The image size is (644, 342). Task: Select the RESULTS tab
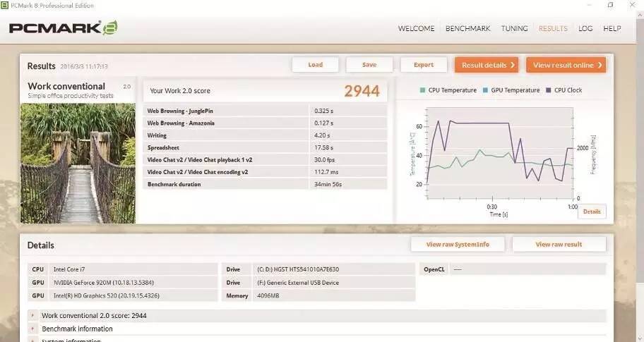tap(553, 29)
